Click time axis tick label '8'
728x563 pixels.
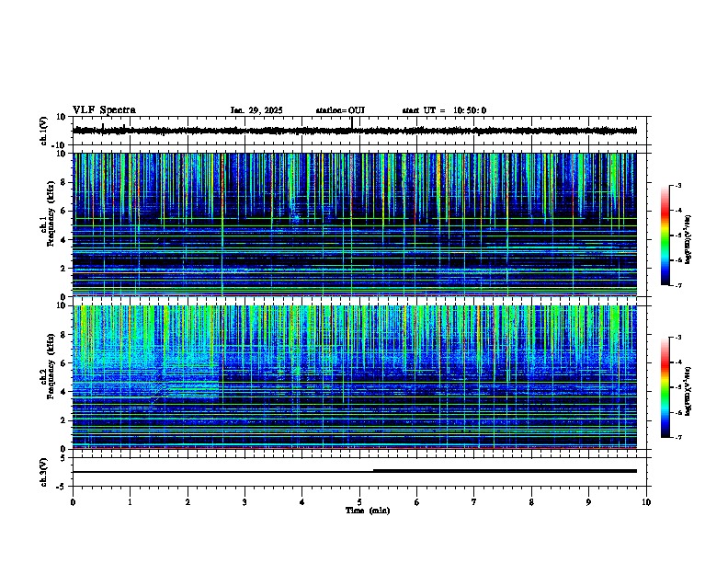[531, 502]
